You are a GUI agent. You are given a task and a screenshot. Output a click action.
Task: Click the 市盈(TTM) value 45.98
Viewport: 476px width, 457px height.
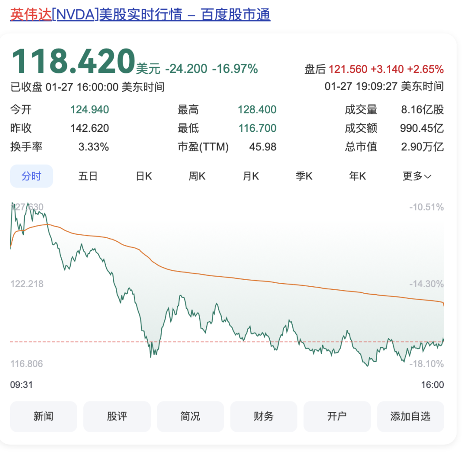tap(263, 147)
